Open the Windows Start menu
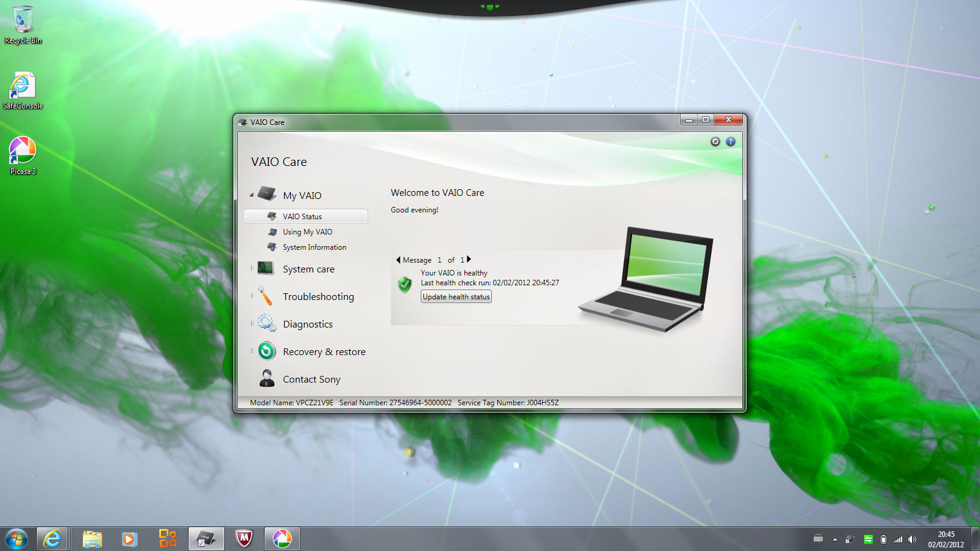 17,539
